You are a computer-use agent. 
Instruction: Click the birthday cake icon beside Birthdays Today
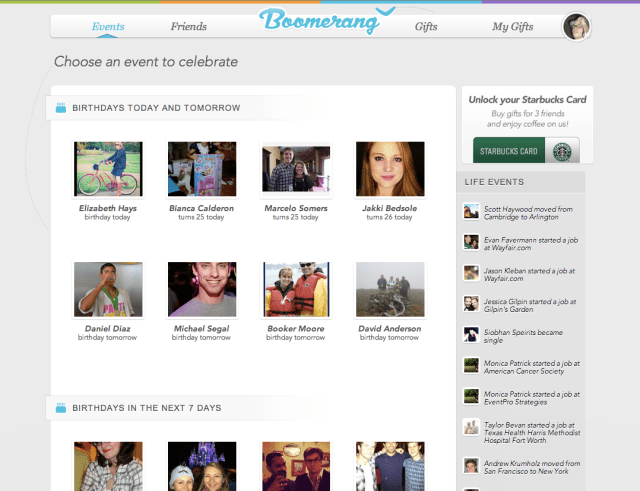pos(61,108)
